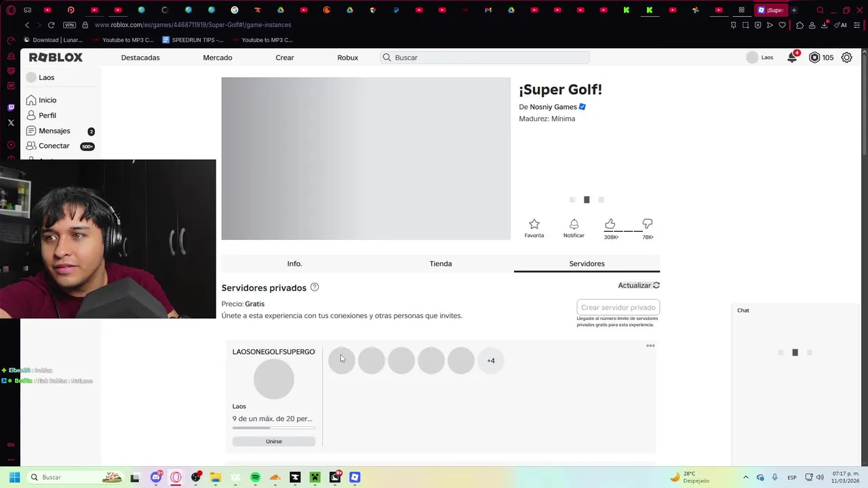Click the VPN badge in address bar
This screenshot has width=868, height=488.
69,25
